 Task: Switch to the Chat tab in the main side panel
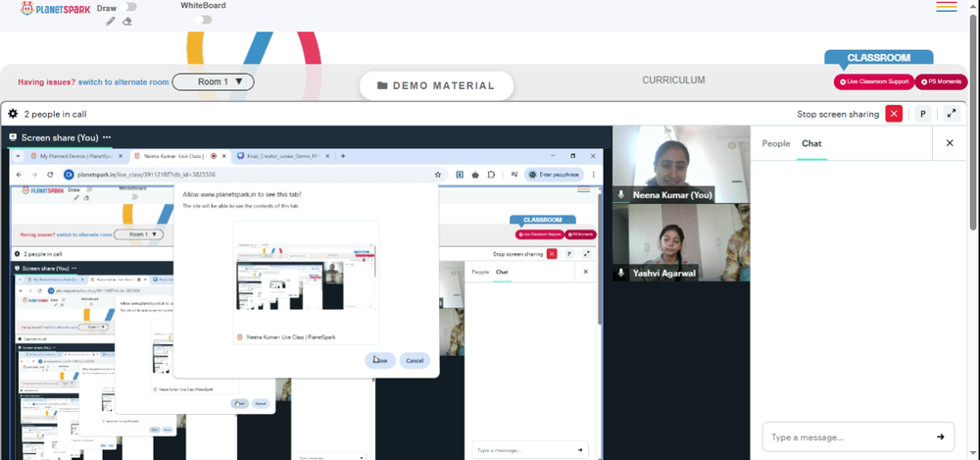[x=811, y=143]
